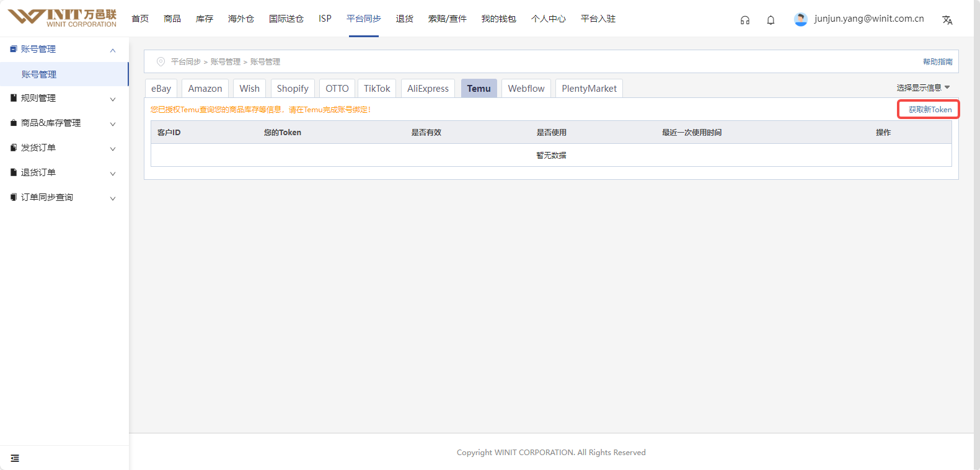Expand the 发货订单 chevron
980x470 pixels.
113,149
